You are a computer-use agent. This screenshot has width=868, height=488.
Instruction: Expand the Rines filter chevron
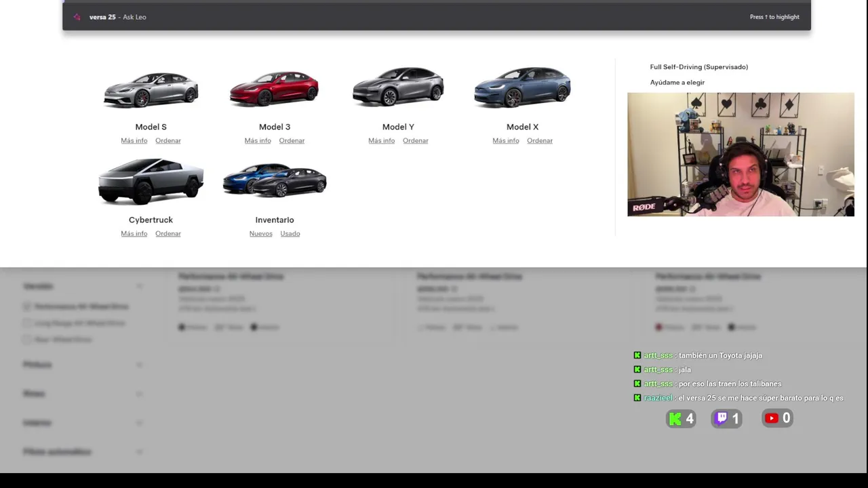(139, 394)
